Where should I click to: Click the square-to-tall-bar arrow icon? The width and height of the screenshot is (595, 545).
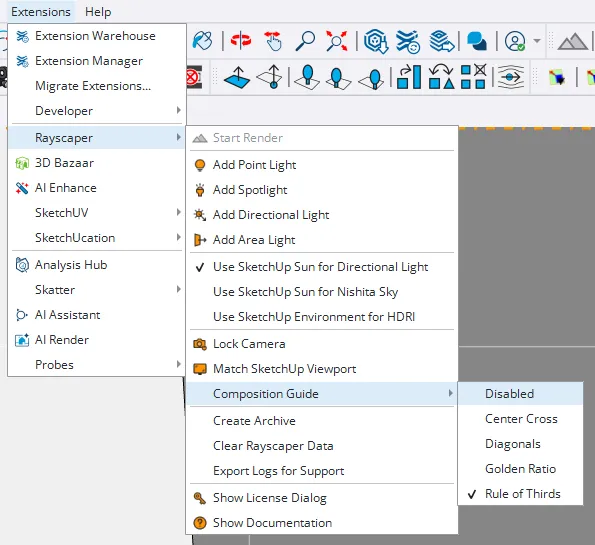pos(409,77)
